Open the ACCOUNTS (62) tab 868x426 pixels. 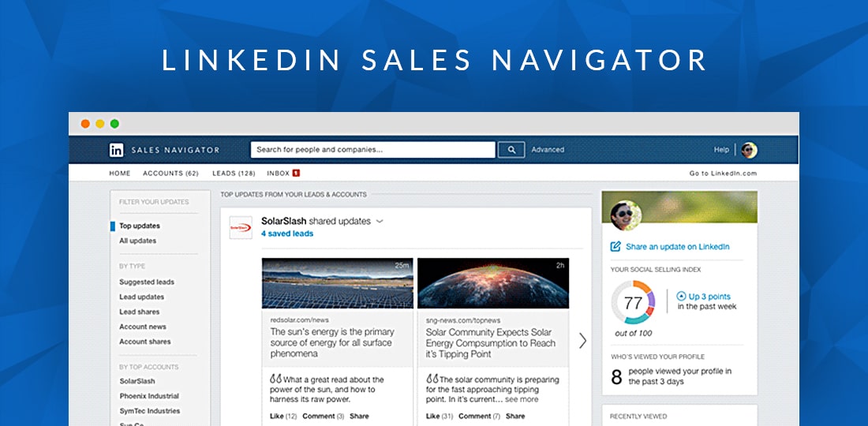tap(170, 174)
